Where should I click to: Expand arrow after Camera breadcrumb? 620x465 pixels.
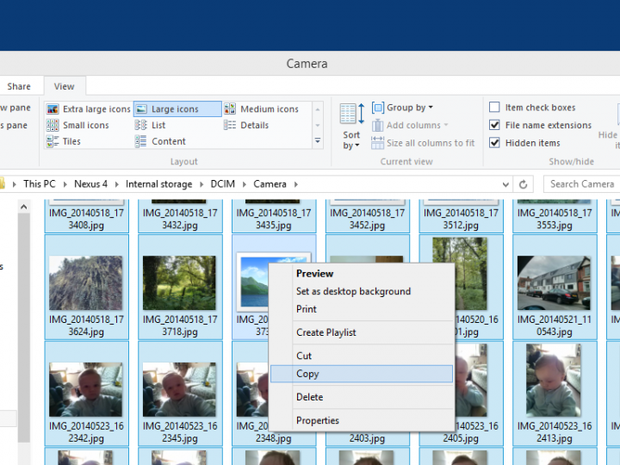click(296, 184)
